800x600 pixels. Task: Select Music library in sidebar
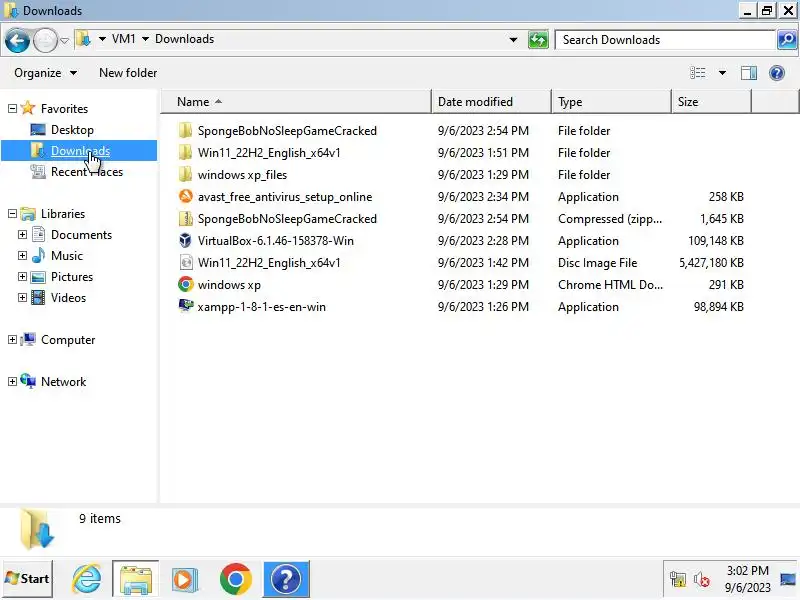coord(67,256)
